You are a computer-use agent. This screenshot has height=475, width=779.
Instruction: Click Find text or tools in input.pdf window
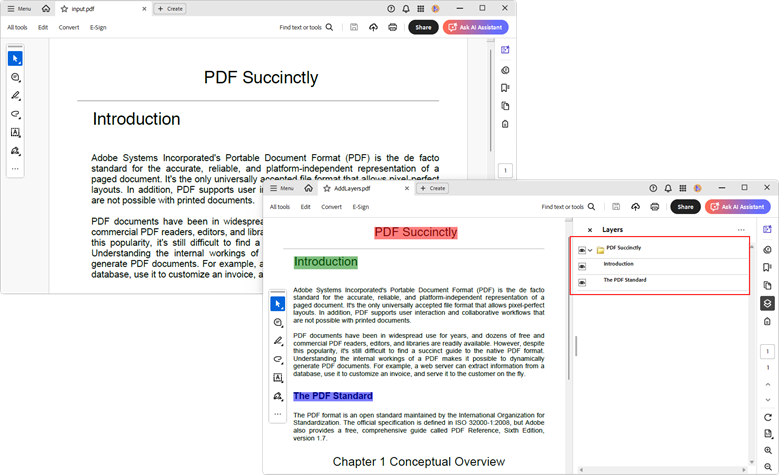point(306,27)
